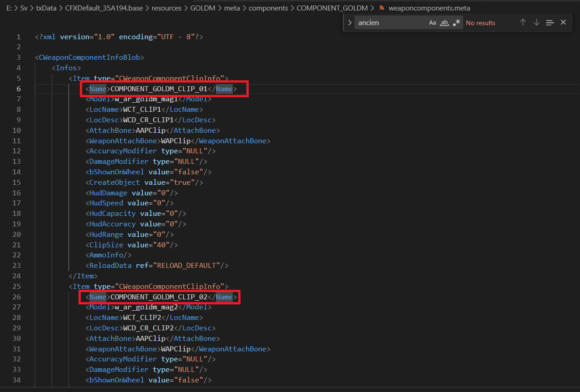Close the find widget
The image size is (580, 392).
point(563,22)
